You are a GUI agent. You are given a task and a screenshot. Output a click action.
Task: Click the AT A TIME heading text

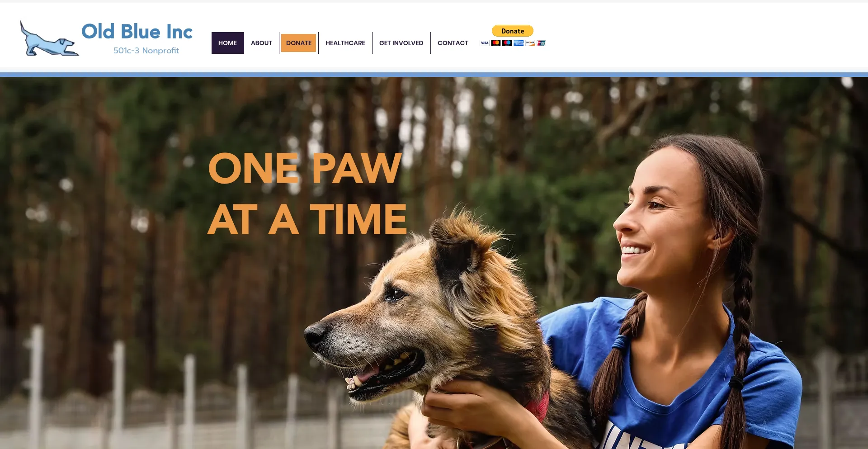pos(307,219)
